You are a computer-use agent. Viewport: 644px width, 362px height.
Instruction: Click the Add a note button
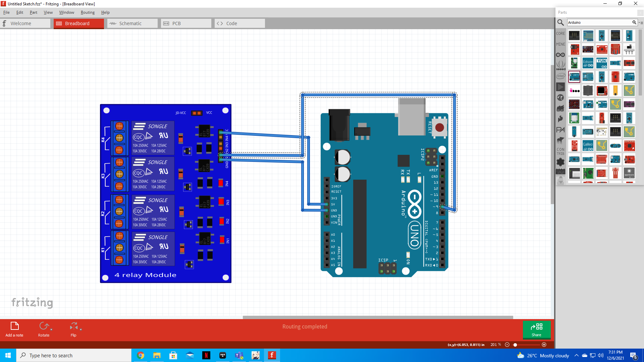(x=14, y=329)
